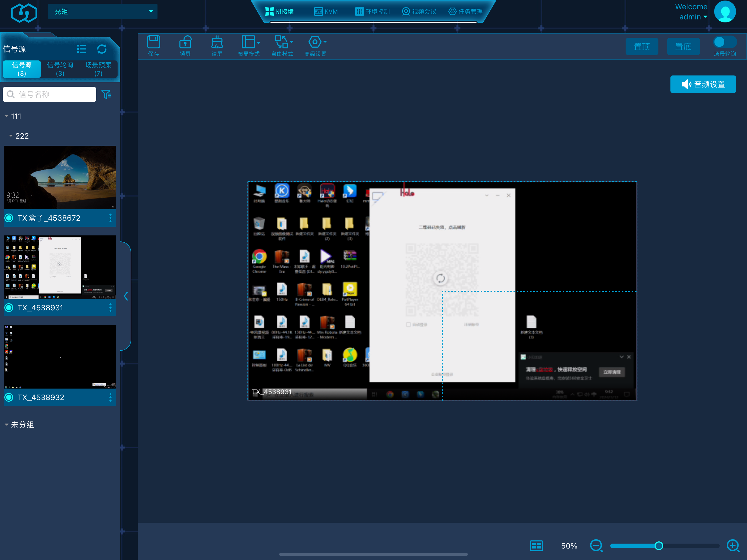Click the TX盒子_4538672 preview thumbnail

coord(60,177)
